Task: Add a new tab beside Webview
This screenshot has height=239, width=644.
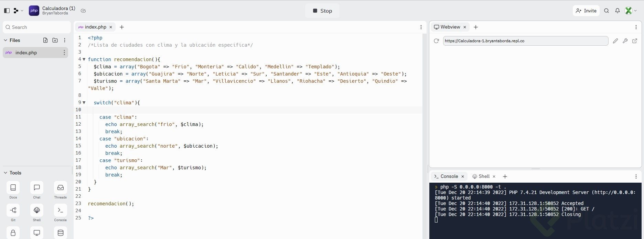Action: 476,27
